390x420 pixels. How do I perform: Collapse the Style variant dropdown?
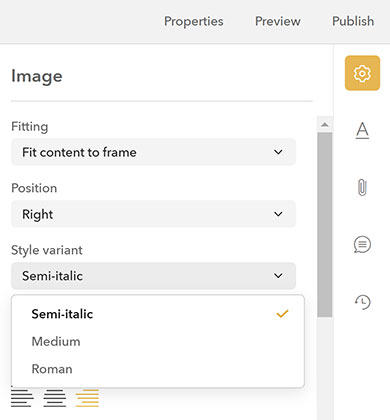(x=153, y=276)
